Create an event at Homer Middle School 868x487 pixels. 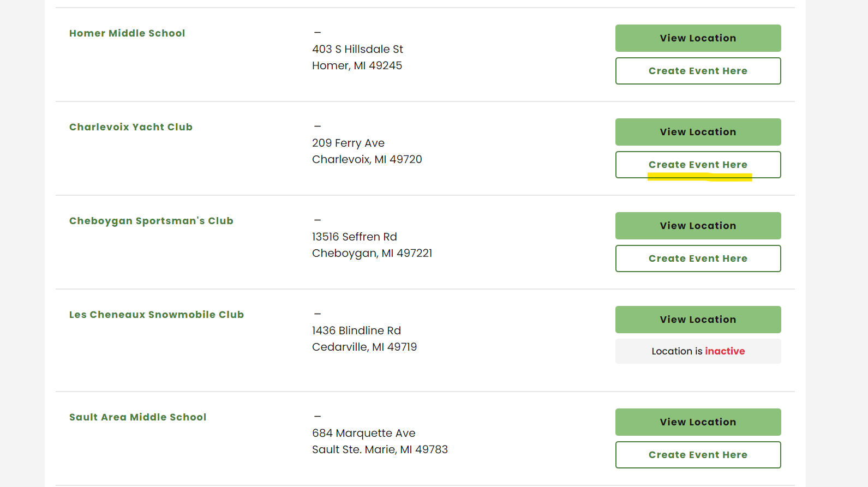(x=698, y=71)
